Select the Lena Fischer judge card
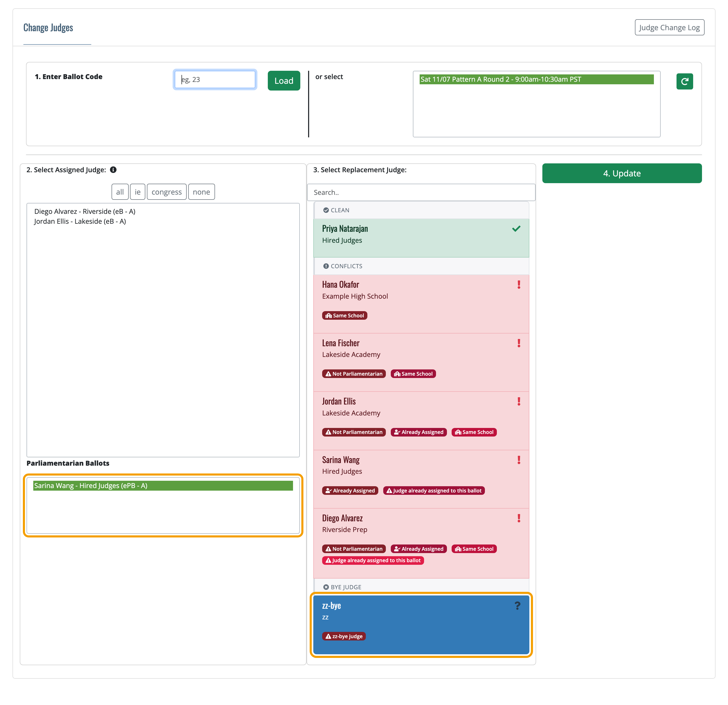Screen dimensions: 728x705 tap(421, 362)
